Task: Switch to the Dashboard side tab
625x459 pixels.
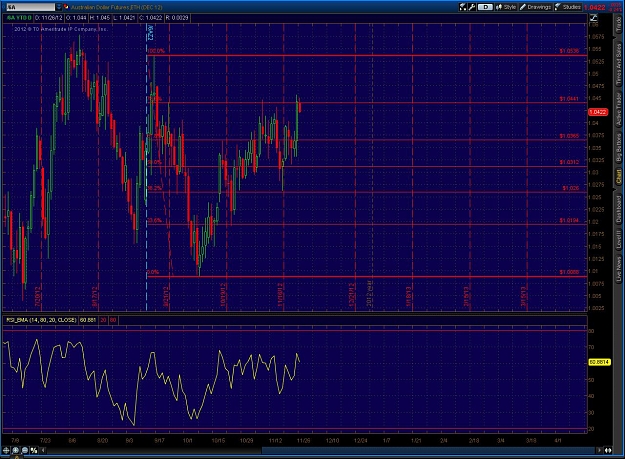Action: pyautogui.click(x=619, y=208)
